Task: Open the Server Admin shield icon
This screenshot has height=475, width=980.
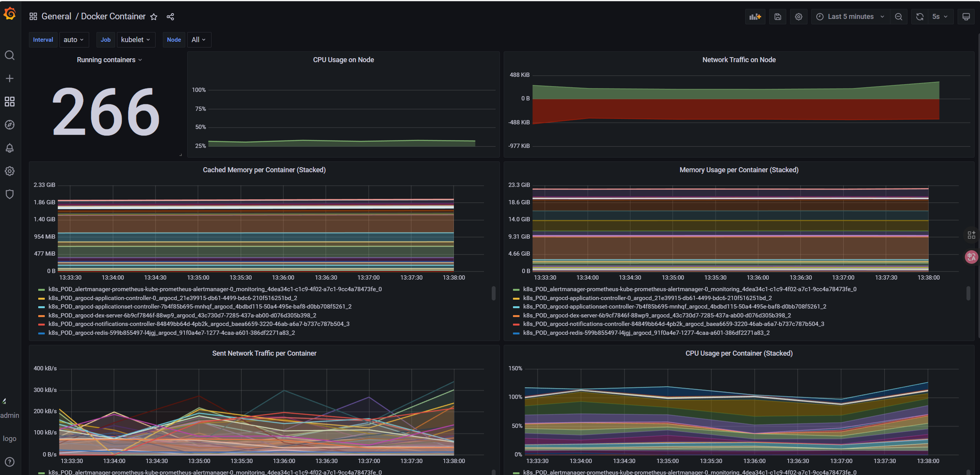Action: click(10, 194)
